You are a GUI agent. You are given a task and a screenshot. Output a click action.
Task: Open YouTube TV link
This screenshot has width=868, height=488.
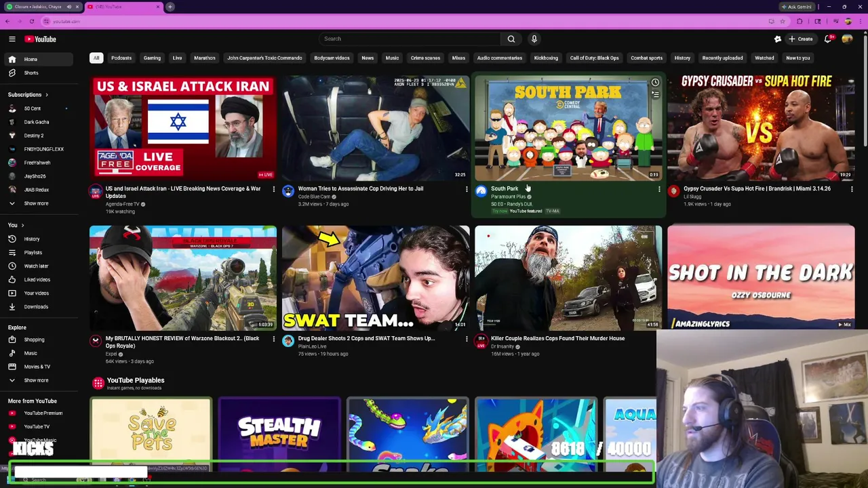pyautogui.click(x=38, y=426)
